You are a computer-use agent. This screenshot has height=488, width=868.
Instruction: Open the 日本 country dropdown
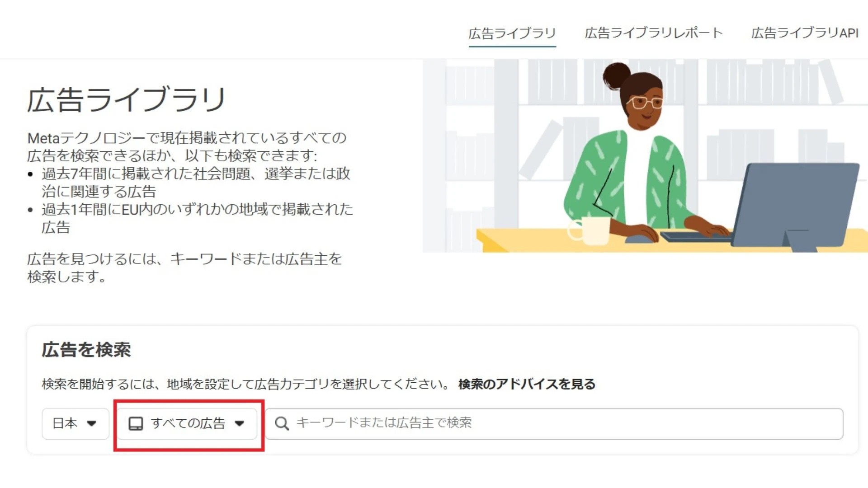pyautogui.click(x=75, y=423)
